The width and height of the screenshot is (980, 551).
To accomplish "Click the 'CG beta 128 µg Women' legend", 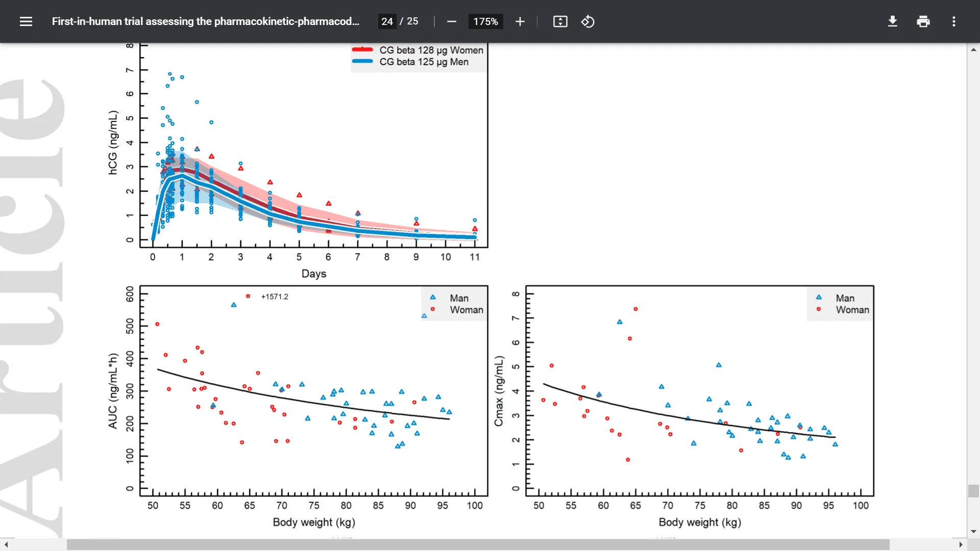I will pos(431,50).
